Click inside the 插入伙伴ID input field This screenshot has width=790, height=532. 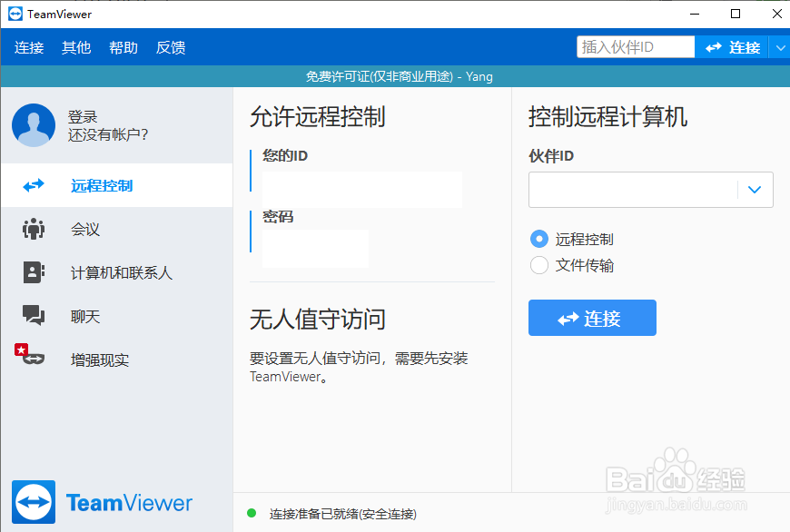[x=635, y=45]
